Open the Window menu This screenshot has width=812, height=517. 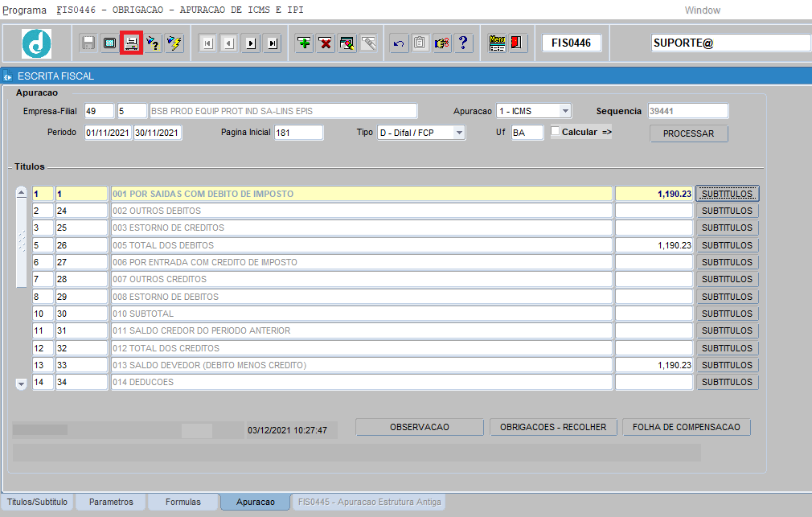coord(702,10)
